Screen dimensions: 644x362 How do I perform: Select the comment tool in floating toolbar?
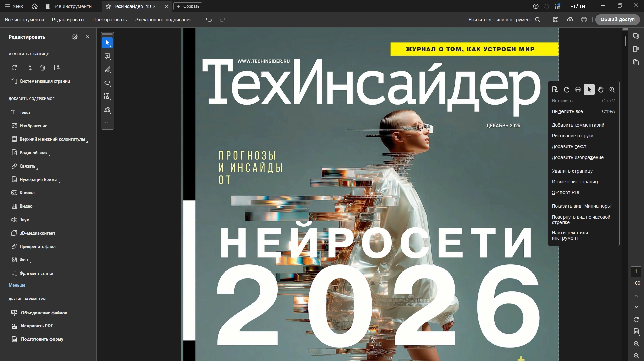click(107, 56)
